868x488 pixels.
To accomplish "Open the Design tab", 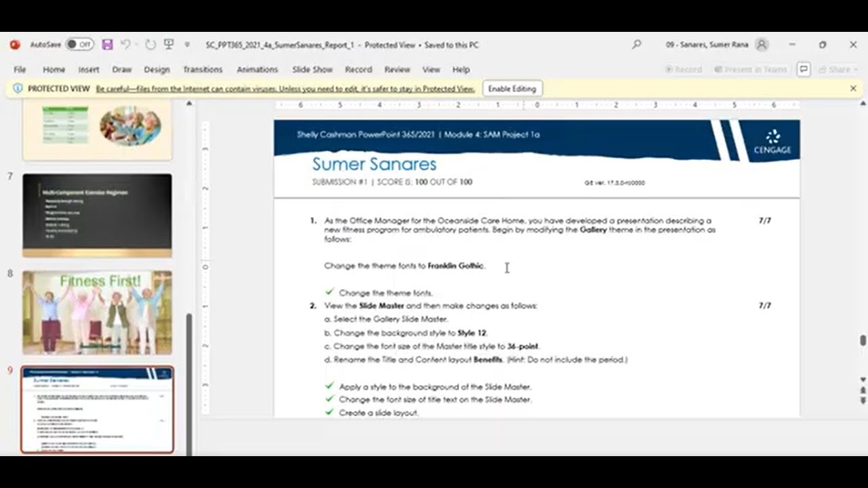I will point(157,70).
